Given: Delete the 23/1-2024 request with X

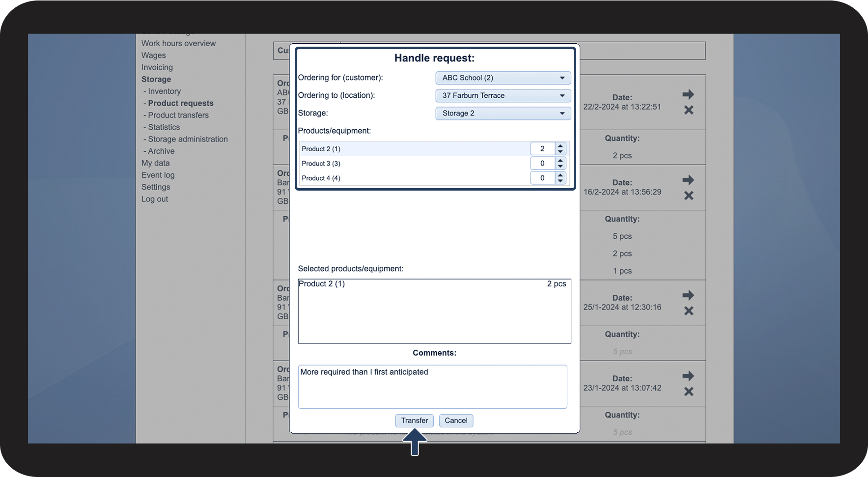Looking at the screenshot, I should pos(689,392).
